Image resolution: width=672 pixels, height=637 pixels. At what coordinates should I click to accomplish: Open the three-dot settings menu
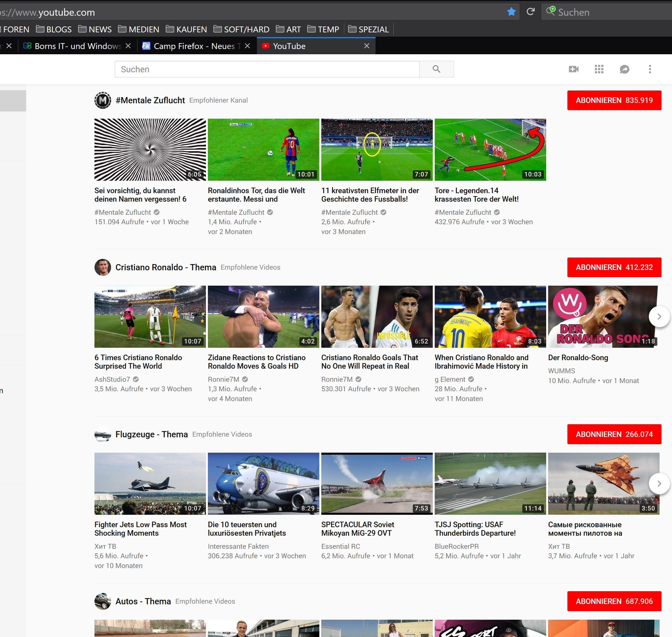tap(649, 69)
